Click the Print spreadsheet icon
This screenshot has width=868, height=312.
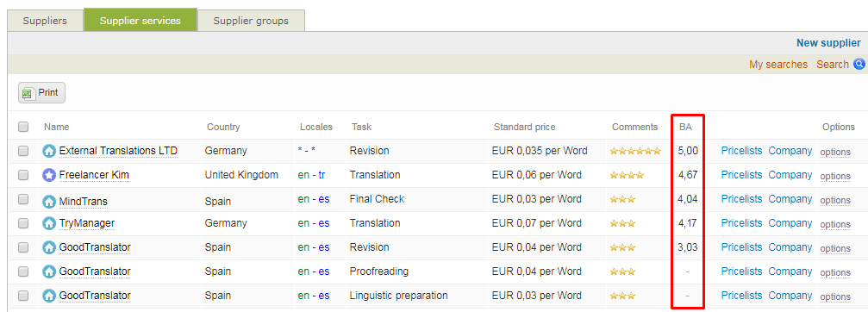pos(28,93)
